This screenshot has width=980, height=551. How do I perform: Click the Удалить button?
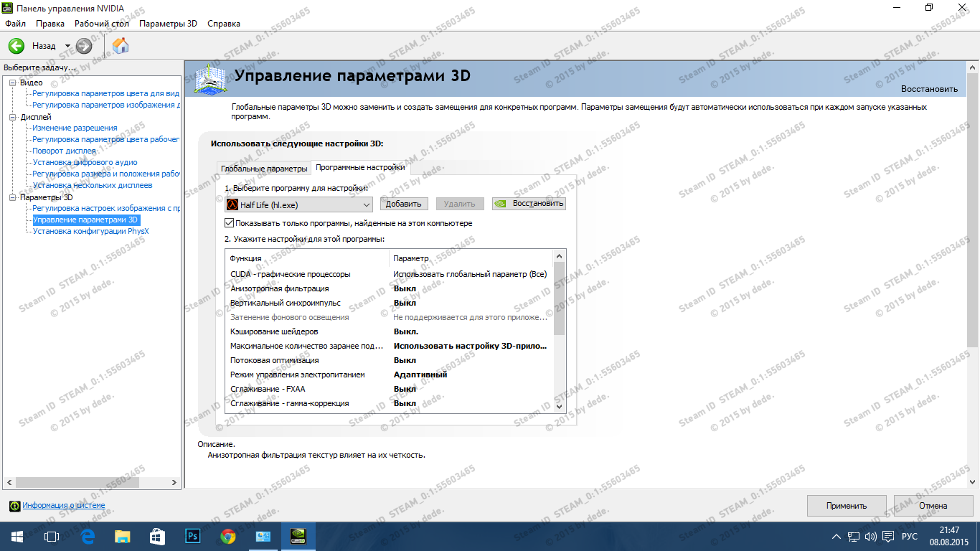(460, 204)
